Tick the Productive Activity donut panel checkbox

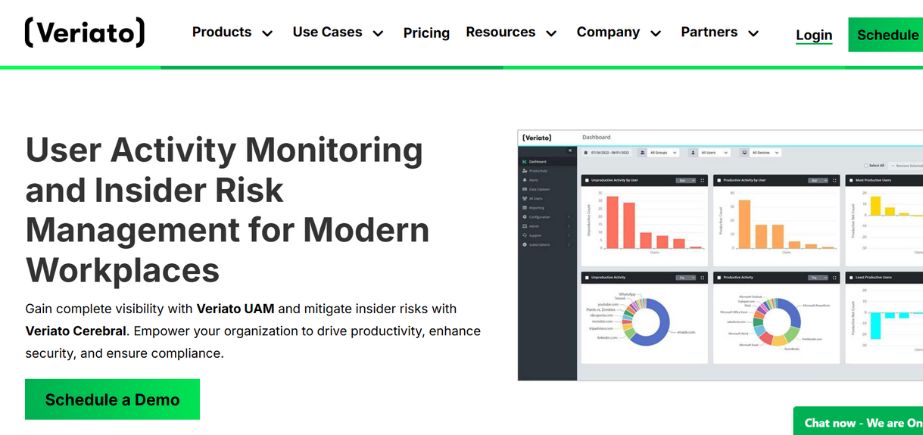tap(719, 277)
